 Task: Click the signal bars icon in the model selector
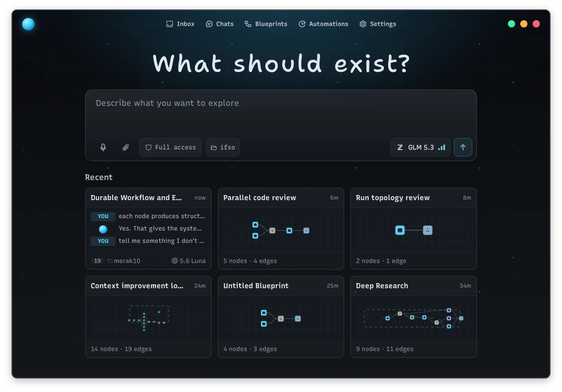(442, 147)
